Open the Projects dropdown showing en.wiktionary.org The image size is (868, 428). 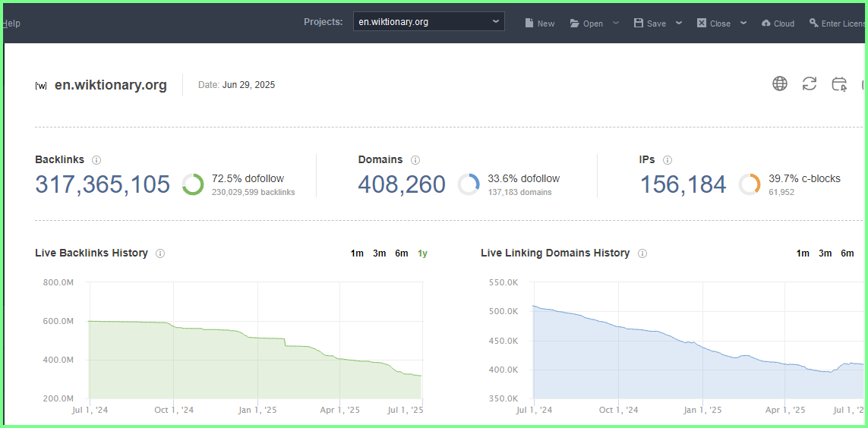click(429, 21)
